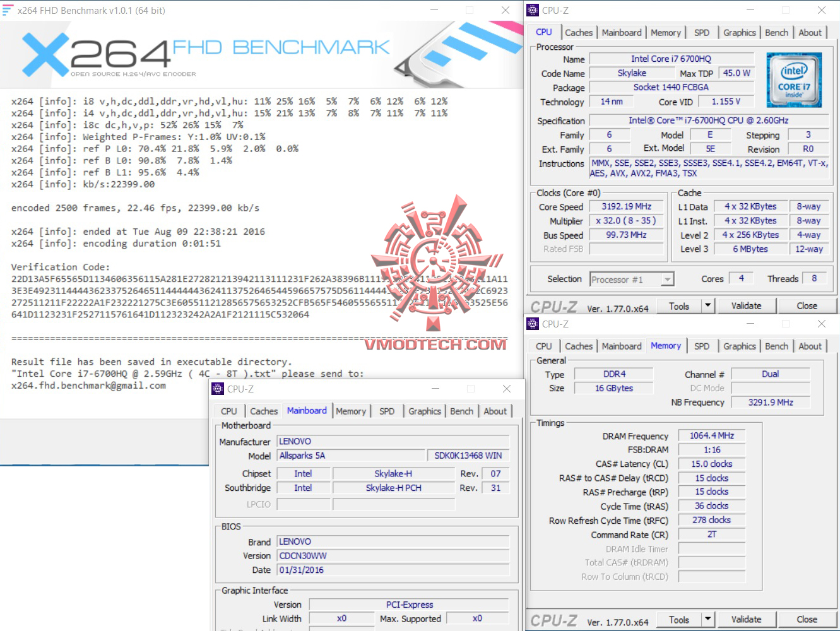
Task: Click the Row Refresh Cycle Time value '278 clocks'
Action: click(712, 520)
